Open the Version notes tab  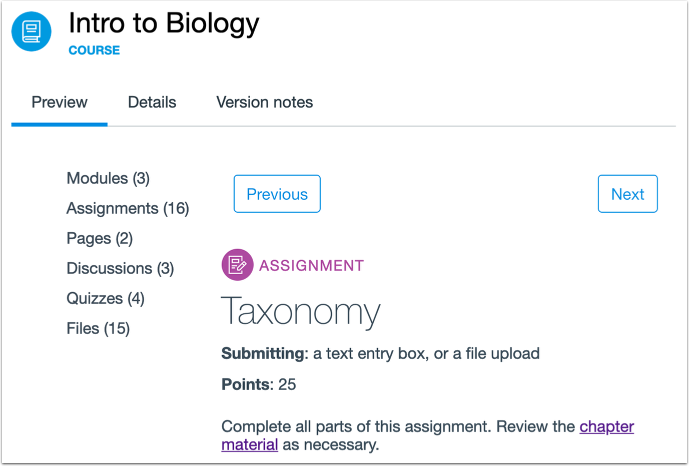click(x=264, y=102)
